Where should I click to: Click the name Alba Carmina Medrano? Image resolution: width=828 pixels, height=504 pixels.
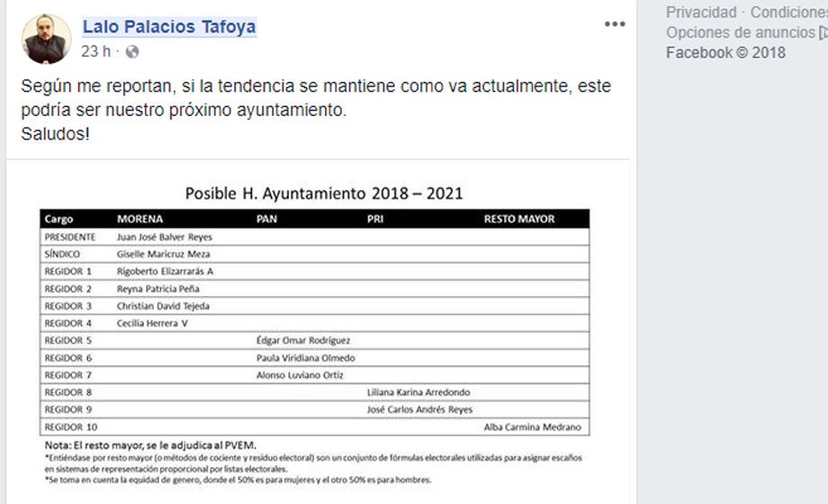(x=532, y=427)
